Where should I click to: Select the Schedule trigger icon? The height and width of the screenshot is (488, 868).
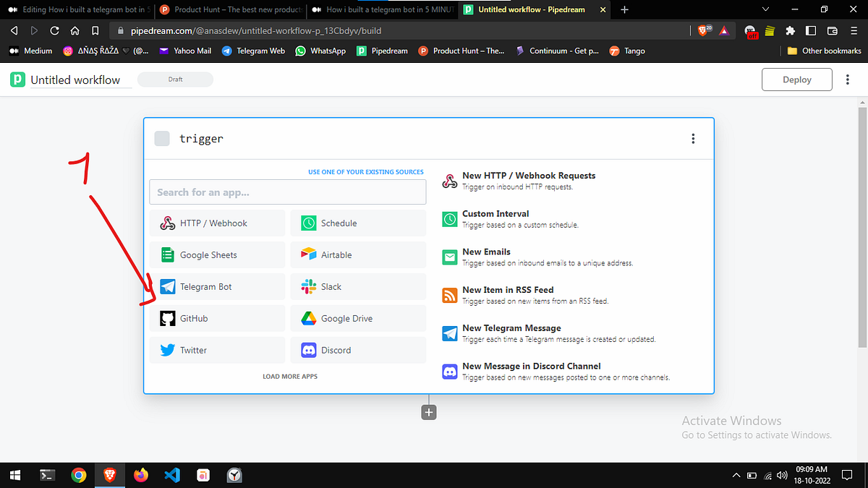309,223
